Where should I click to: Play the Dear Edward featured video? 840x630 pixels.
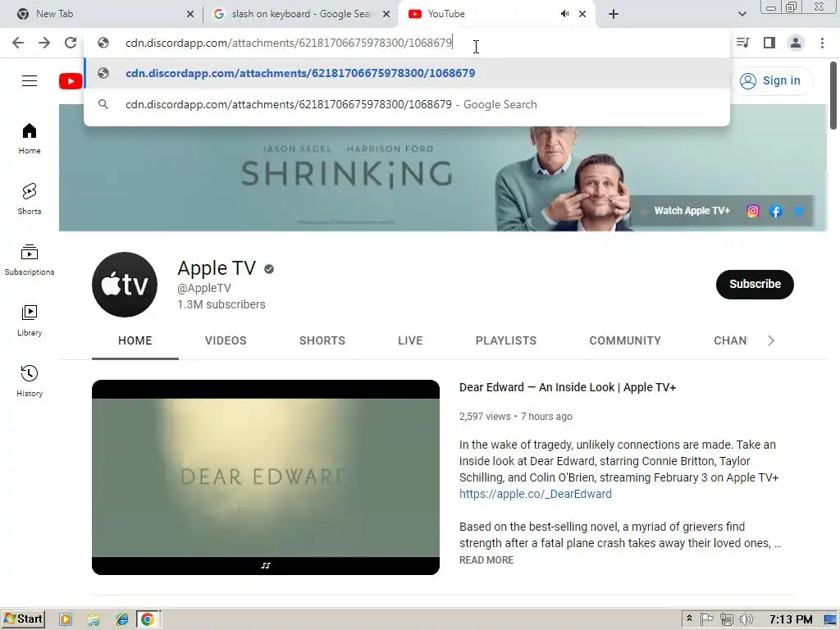[266, 477]
